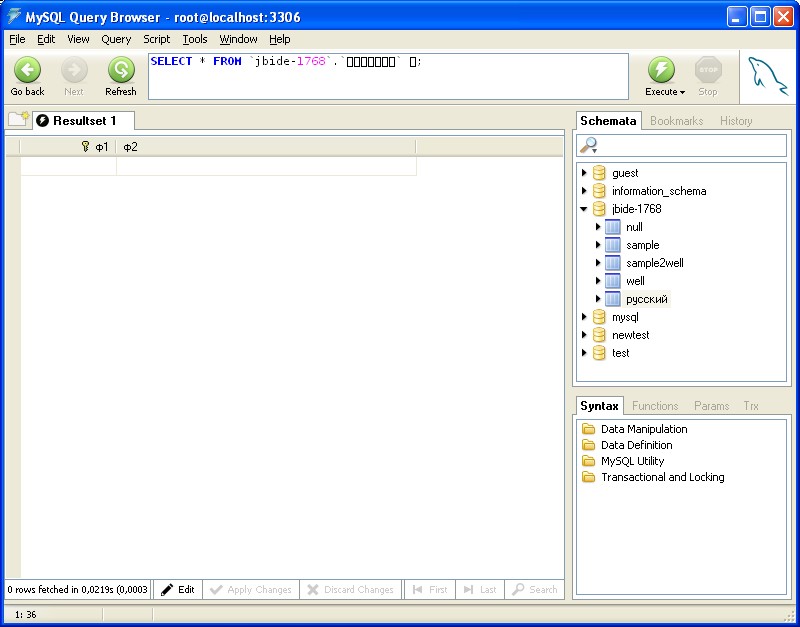Jump to Last row button

[480, 590]
